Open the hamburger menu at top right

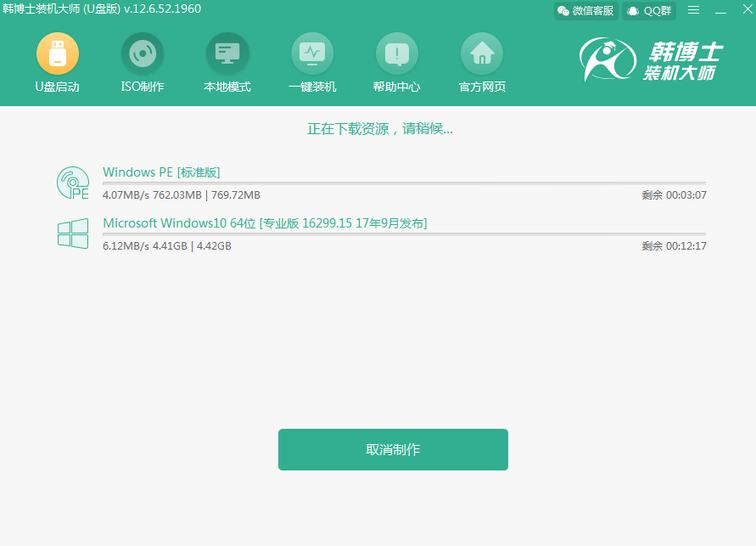[x=694, y=10]
